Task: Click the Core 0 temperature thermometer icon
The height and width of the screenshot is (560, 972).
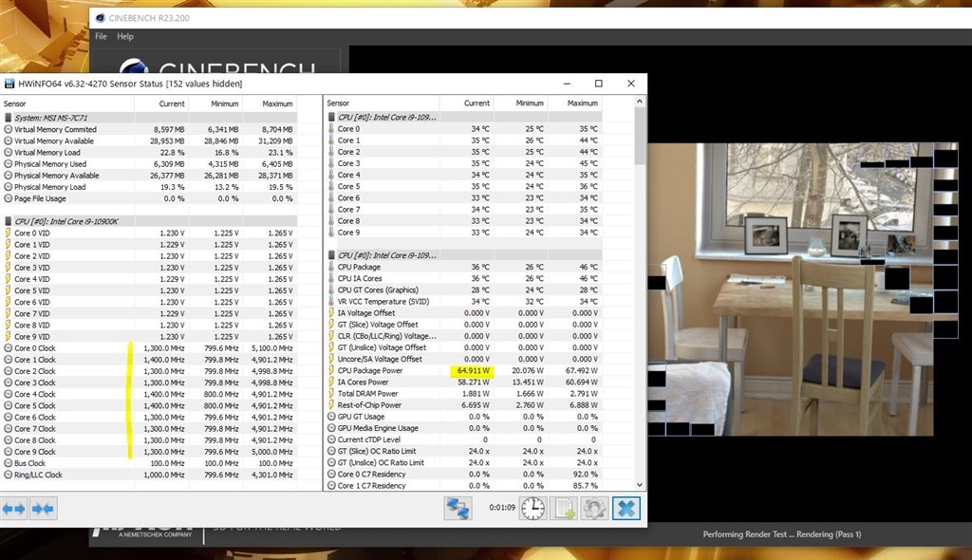Action: pyautogui.click(x=331, y=129)
